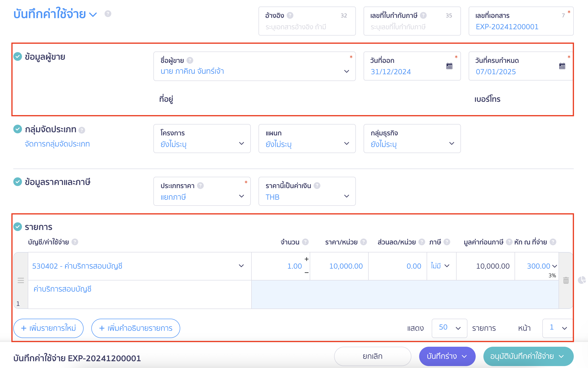
Task: Click the 3% withholding rate text
Action: [552, 275]
